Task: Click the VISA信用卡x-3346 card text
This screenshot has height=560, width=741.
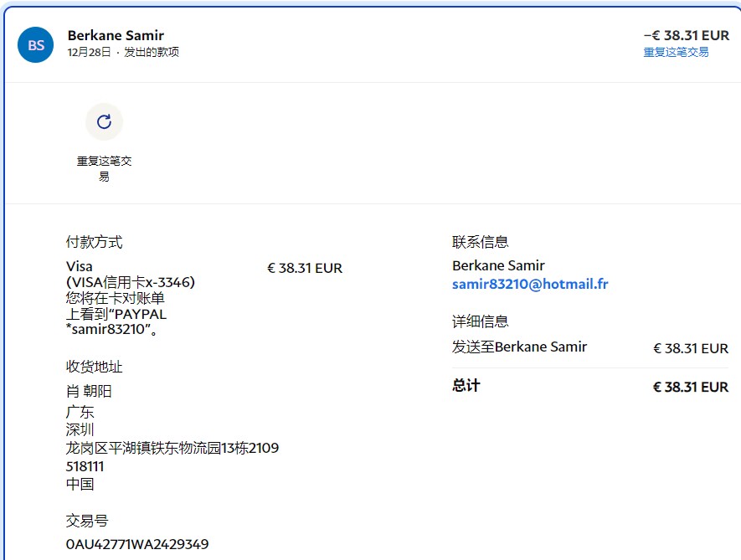Action: tap(131, 283)
